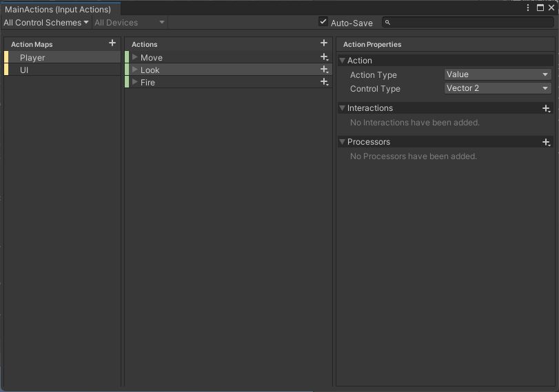Click 'No Interactions have been added.' text
The width and height of the screenshot is (559, 392).
point(415,123)
